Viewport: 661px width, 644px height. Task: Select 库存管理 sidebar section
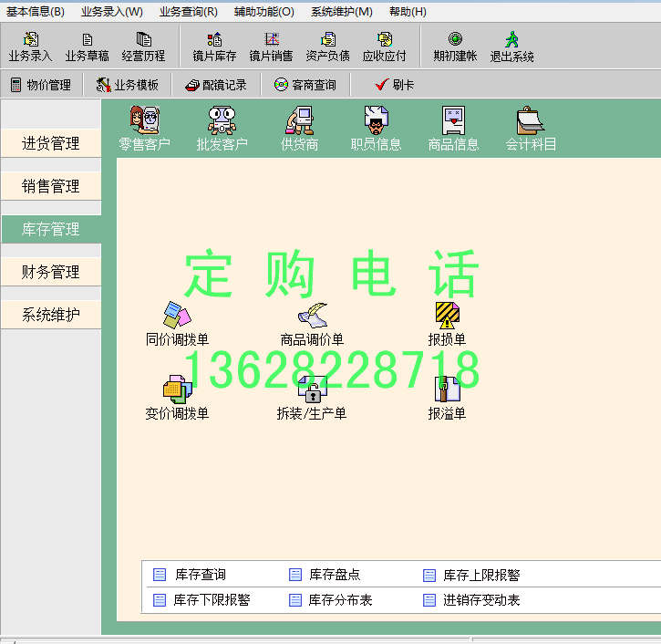tap(50, 229)
